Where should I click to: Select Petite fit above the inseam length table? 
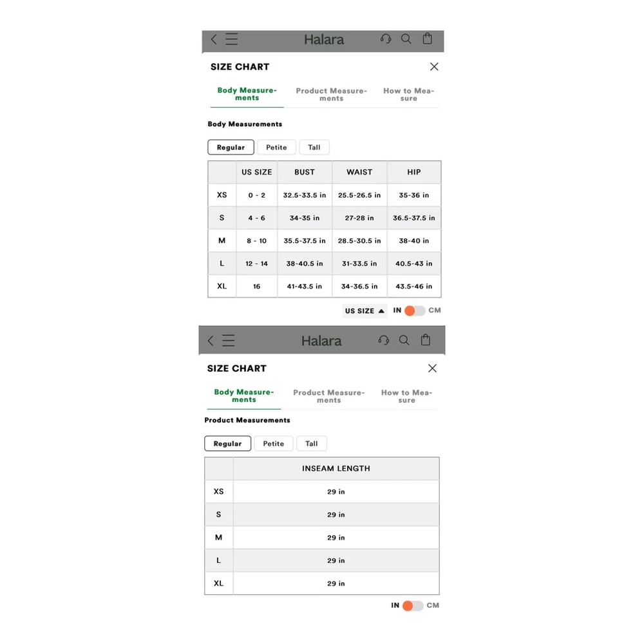(x=274, y=444)
